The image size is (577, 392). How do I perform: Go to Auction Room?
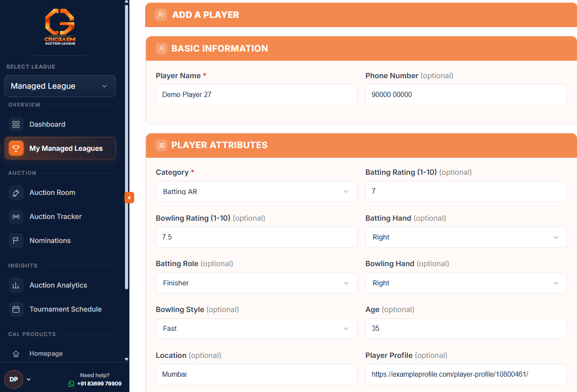[x=60, y=192]
